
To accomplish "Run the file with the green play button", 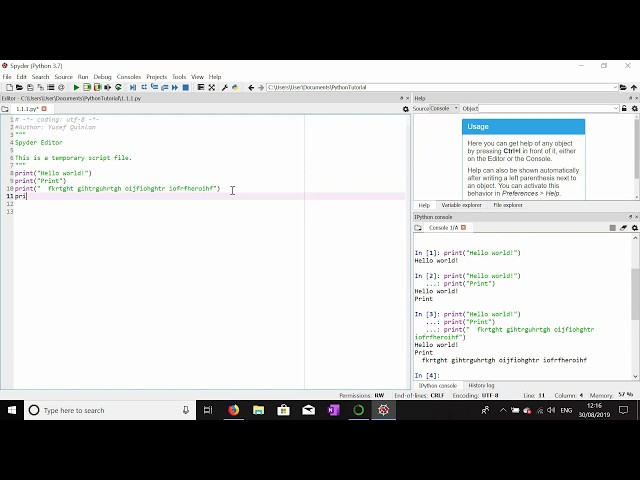I will tap(76, 87).
